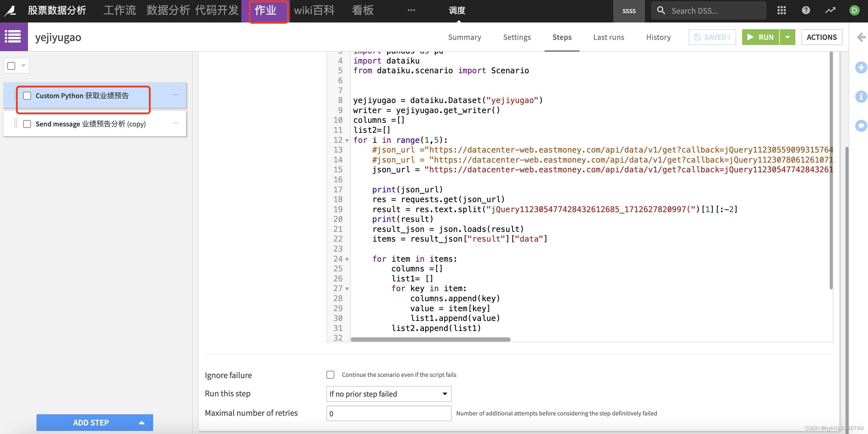Click the Dataiku bird logo icon
The image size is (868, 434).
[10, 11]
